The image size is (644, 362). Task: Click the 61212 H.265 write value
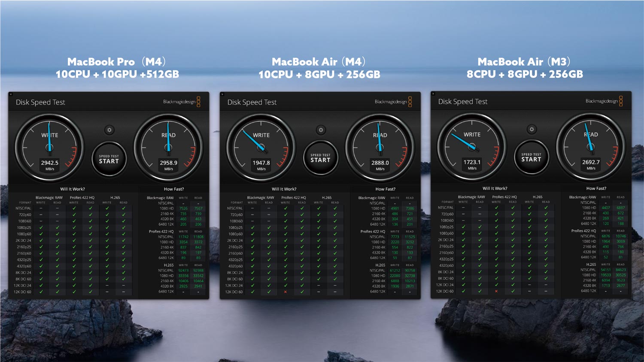click(x=395, y=271)
